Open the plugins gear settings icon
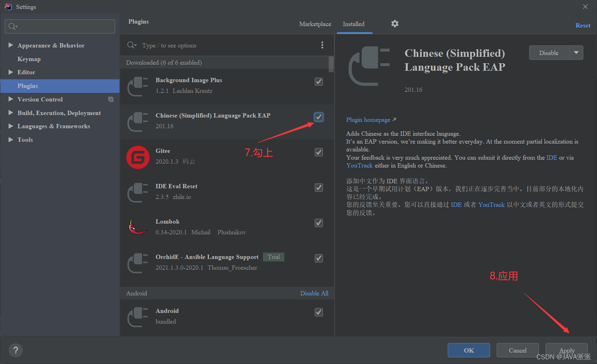Image resolution: width=597 pixels, height=364 pixels. point(395,24)
